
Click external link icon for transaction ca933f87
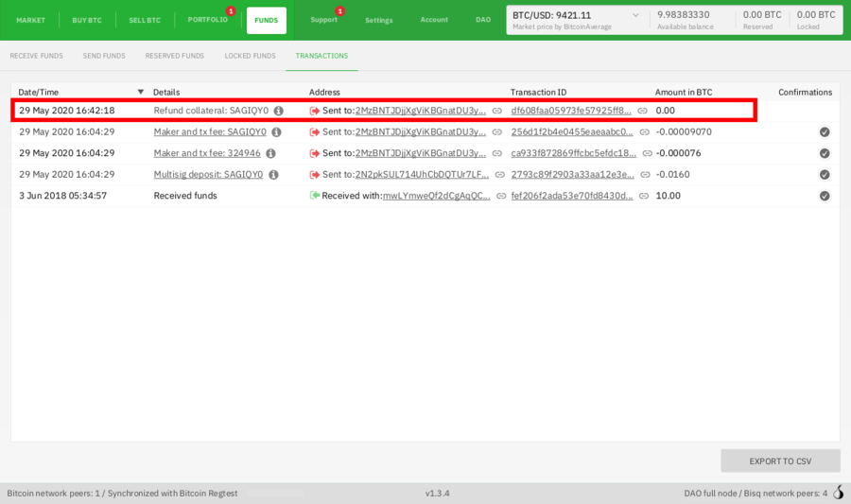[x=647, y=153]
